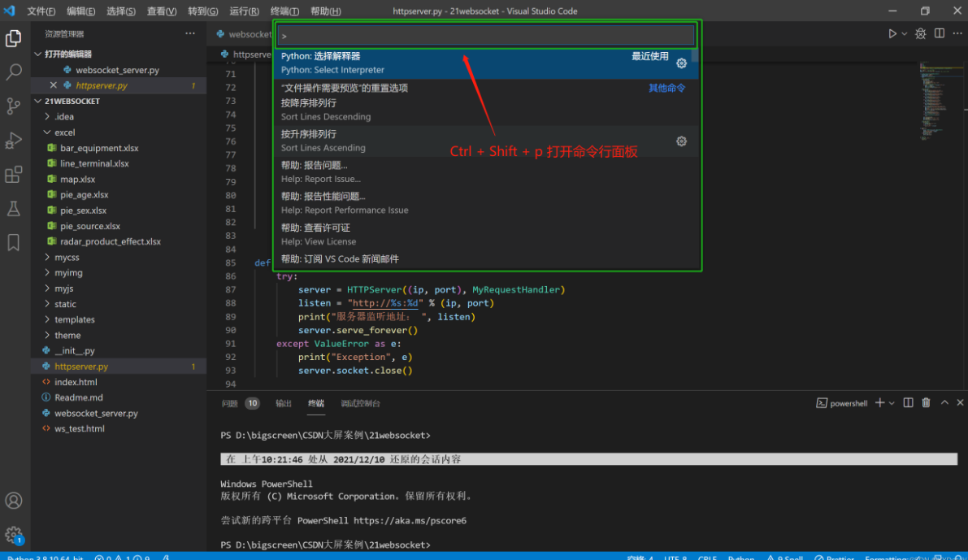Open the Testing flask view
The height and width of the screenshot is (560, 968).
point(14,208)
